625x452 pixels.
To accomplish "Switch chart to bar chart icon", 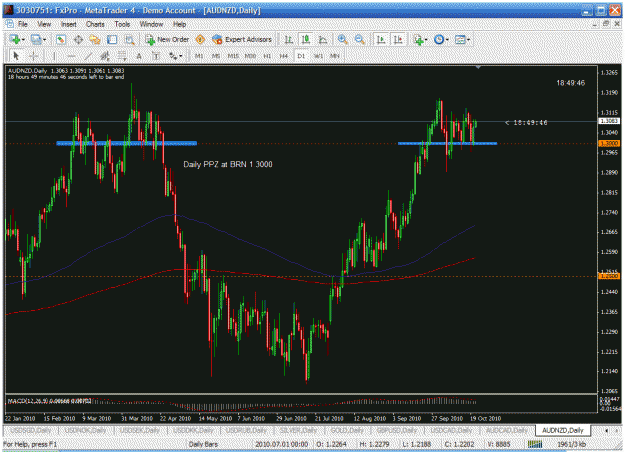I will point(289,39).
